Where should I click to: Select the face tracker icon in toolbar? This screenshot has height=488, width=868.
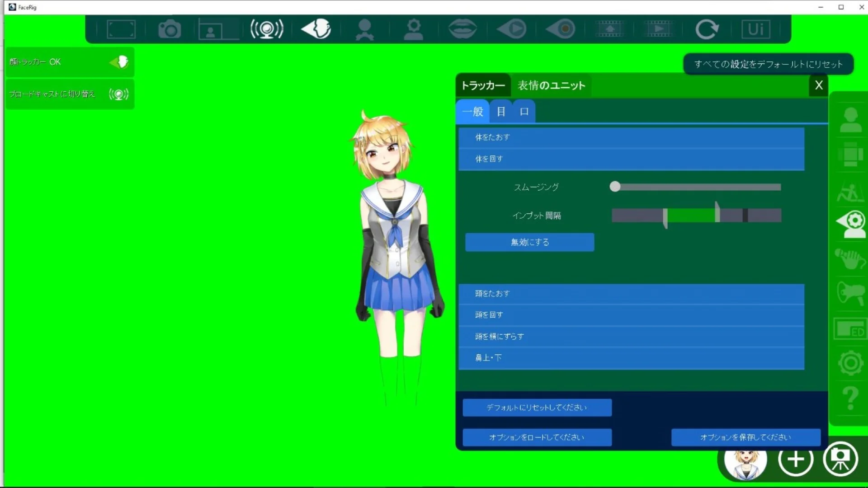315,28
